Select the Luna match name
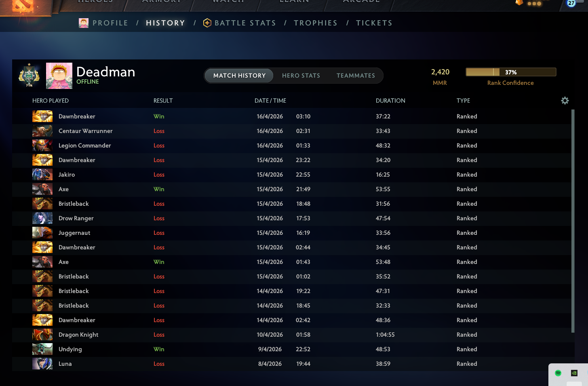This screenshot has height=386, width=588. (x=65, y=364)
